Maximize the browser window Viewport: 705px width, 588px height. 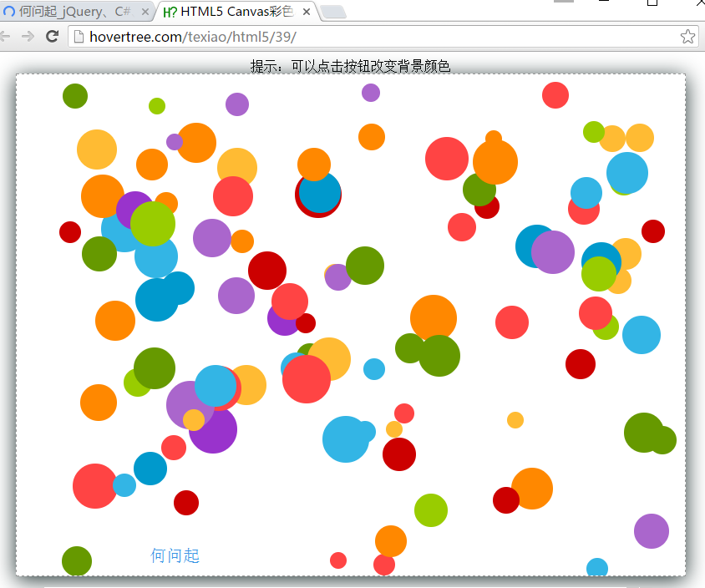click(x=652, y=3)
